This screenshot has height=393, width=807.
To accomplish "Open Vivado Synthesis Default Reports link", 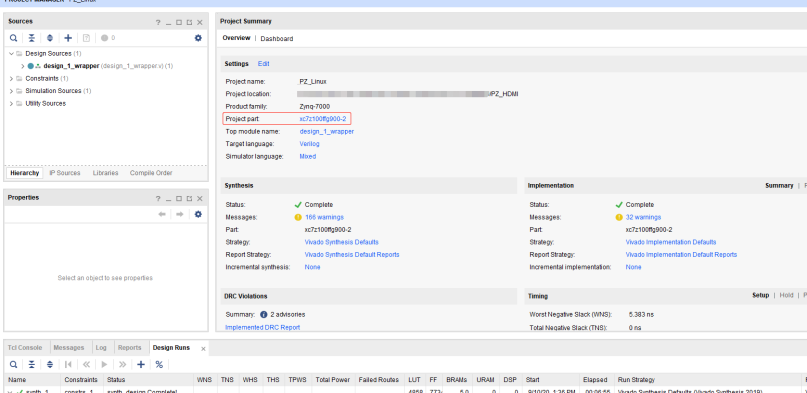I will 352,255.
